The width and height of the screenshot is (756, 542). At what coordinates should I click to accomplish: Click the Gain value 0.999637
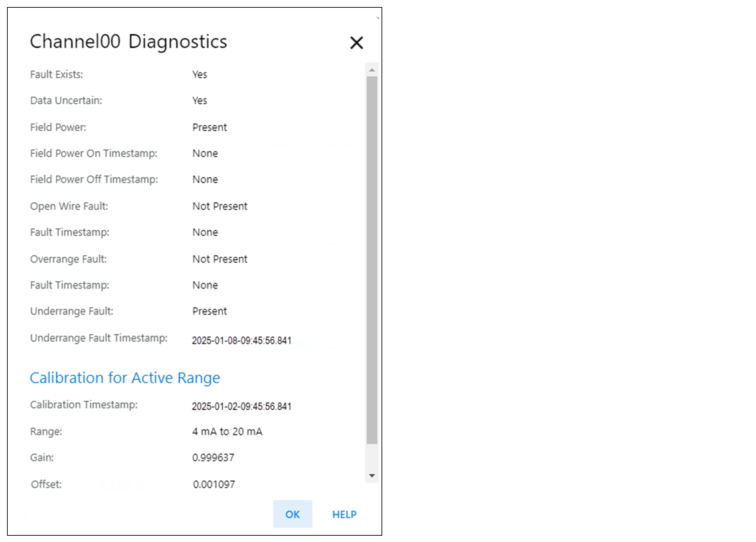[x=213, y=457]
